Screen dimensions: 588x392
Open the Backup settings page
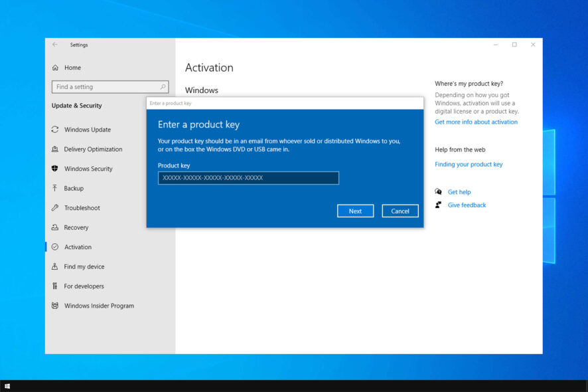point(74,188)
